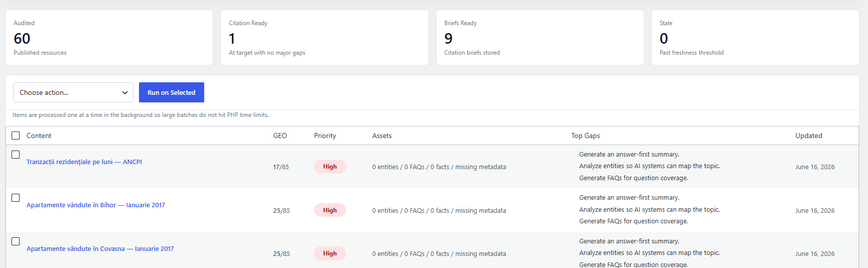Click the 25/85 score in Covasna row
Image resolution: width=868 pixels, height=268 pixels.
point(281,254)
